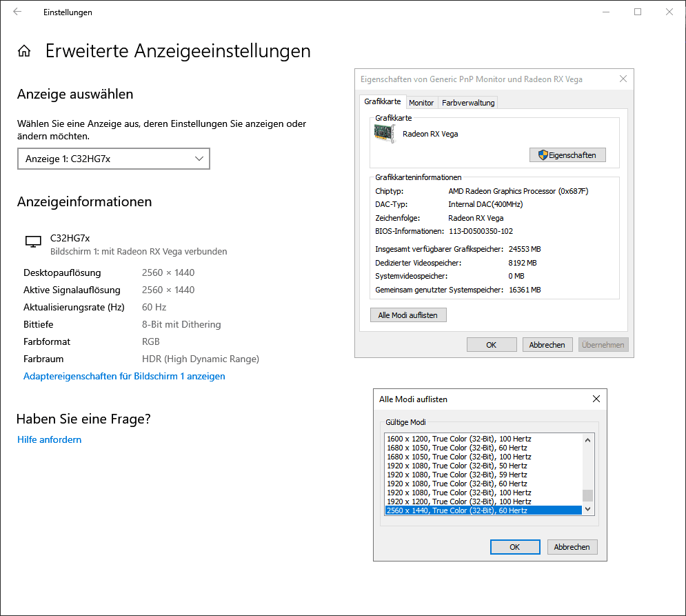Screen dimensions: 686x616
Task: Click the Dedizierter Videospeicher value 8192 MB
Action: point(523,263)
